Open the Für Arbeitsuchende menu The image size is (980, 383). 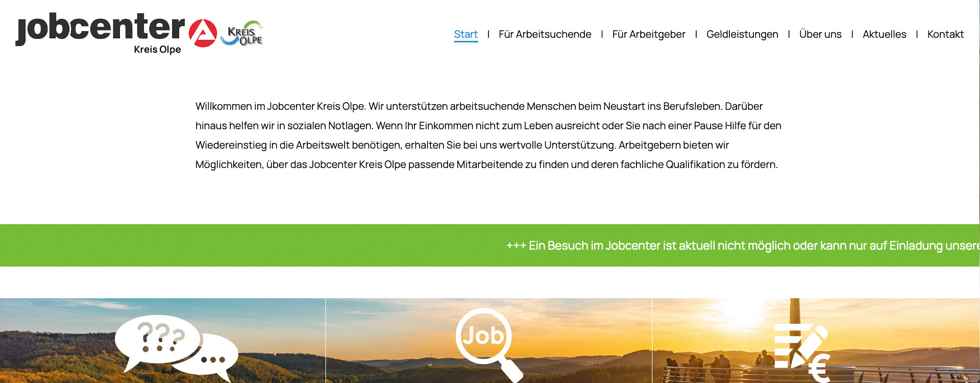545,34
